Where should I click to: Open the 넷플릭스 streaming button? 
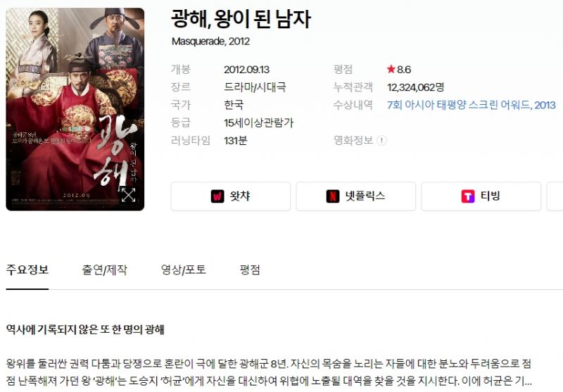[x=356, y=196]
